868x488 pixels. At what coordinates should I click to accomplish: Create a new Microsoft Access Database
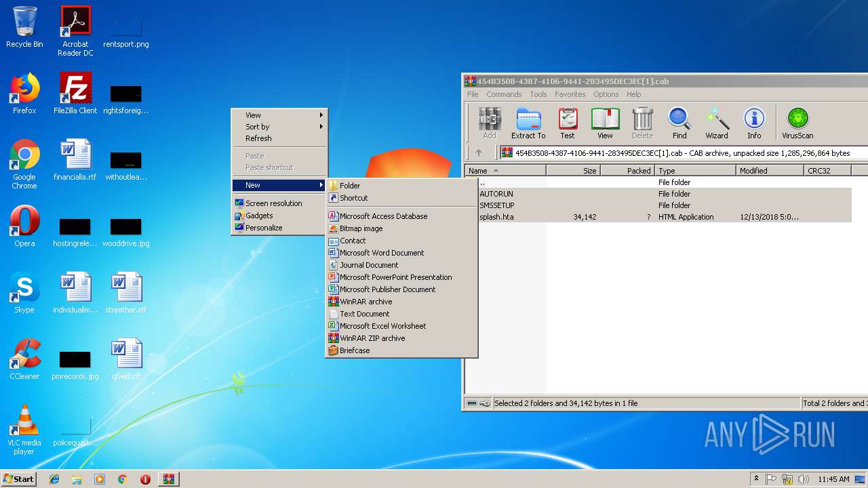click(x=401, y=216)
